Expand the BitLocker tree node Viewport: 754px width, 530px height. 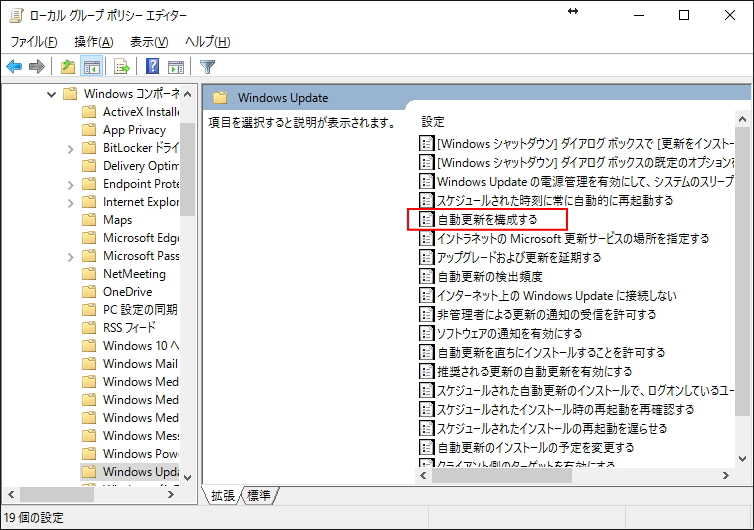[71, 149]
